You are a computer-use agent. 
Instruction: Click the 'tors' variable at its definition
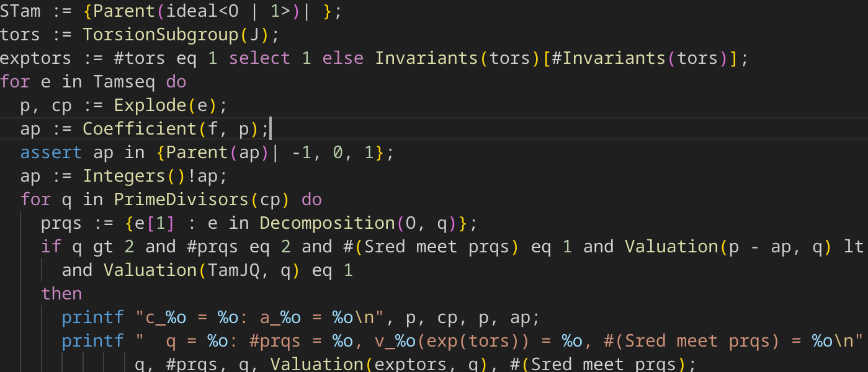pos(20,35)
